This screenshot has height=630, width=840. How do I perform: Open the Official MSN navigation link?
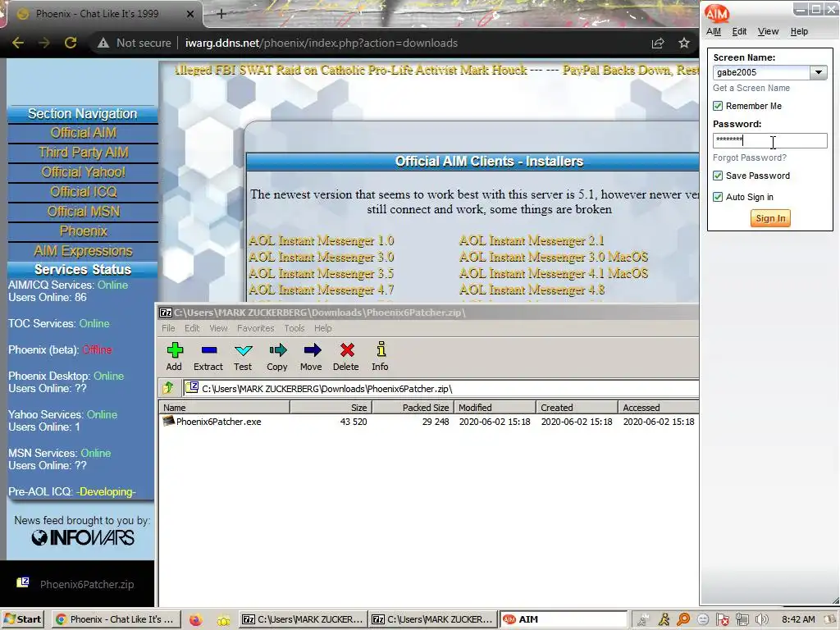[83, 212]
